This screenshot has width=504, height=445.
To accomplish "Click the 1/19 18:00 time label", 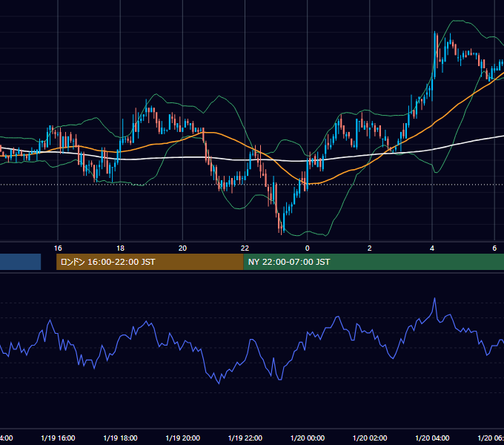I will [120, 438].
